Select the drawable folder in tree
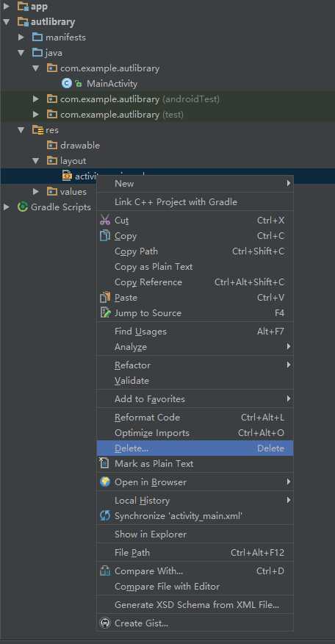Viewport: 335px width, 644px height. [x=79, y=146]
